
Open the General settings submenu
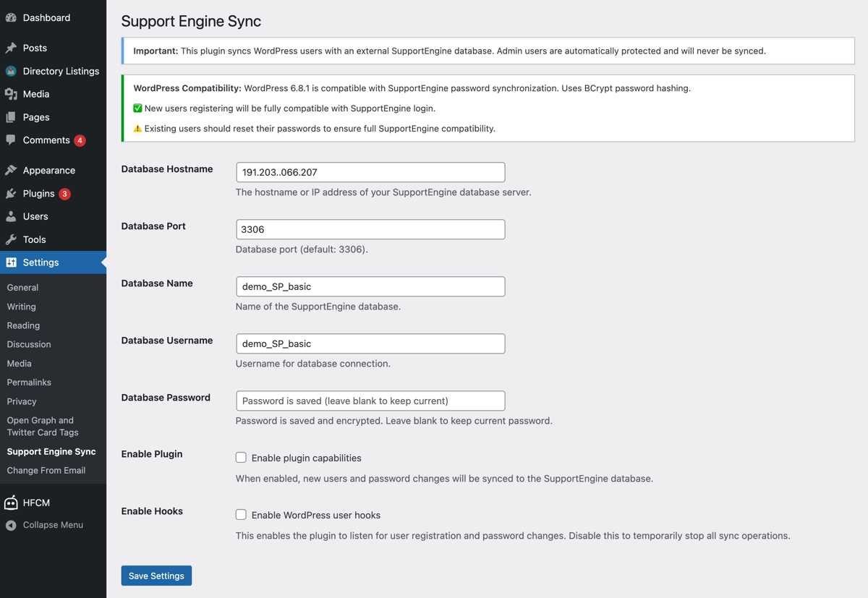point(22,287)
